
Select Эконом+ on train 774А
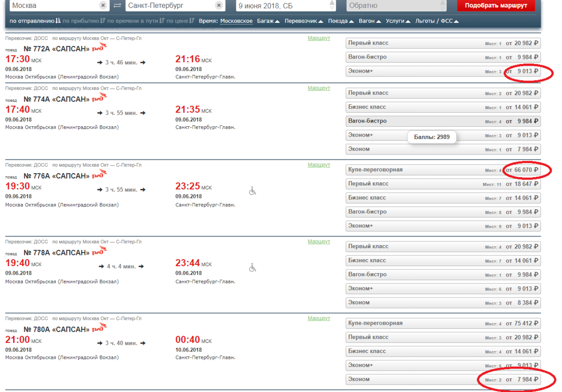[443, 135]
